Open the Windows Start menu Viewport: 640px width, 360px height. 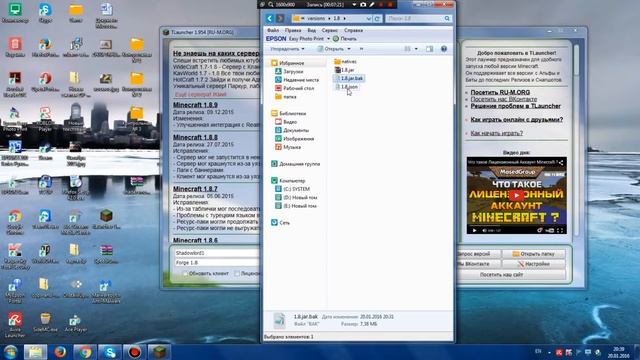pyautogui.click(x=11, y=352)
